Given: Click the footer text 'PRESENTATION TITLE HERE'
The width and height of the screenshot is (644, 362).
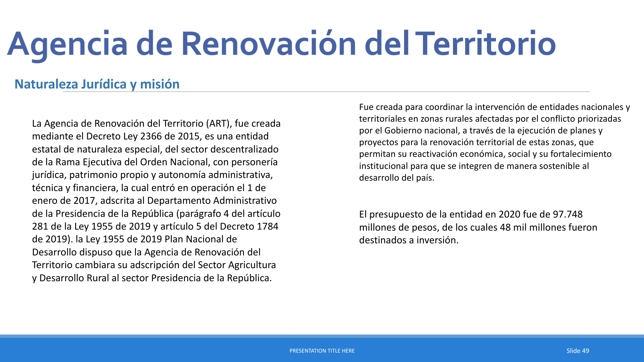Looking at the screenshot, I should pyautogui.click(x=322, y=351).
